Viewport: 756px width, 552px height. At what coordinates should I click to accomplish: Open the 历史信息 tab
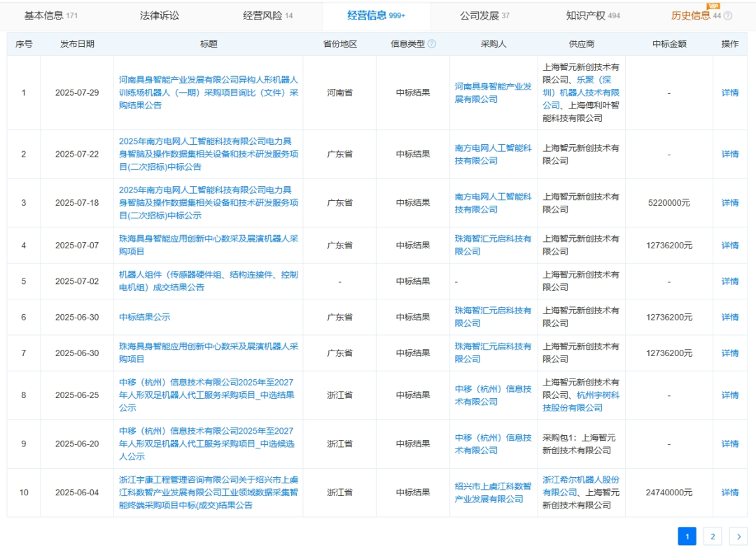click(x=691, y=16)
